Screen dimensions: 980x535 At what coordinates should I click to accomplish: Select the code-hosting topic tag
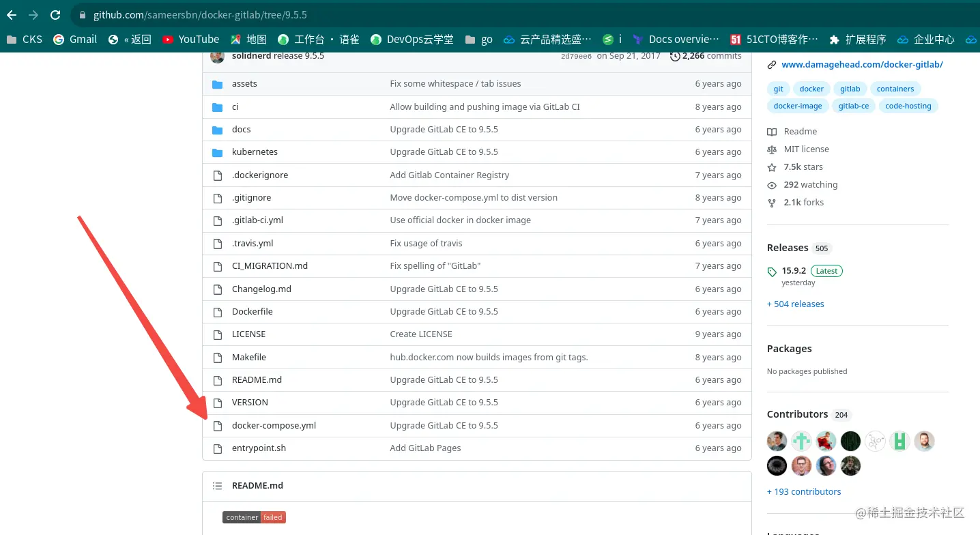tap(908, 106)
